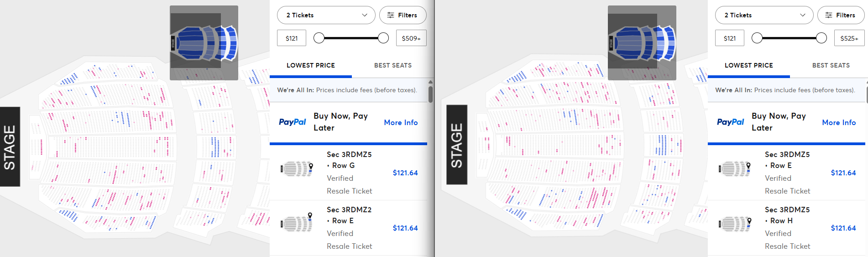Click the min price slider handle near $525+ panel
This screenshot has width=868, height=257.
pyautogui.click(x=757, y=38)
